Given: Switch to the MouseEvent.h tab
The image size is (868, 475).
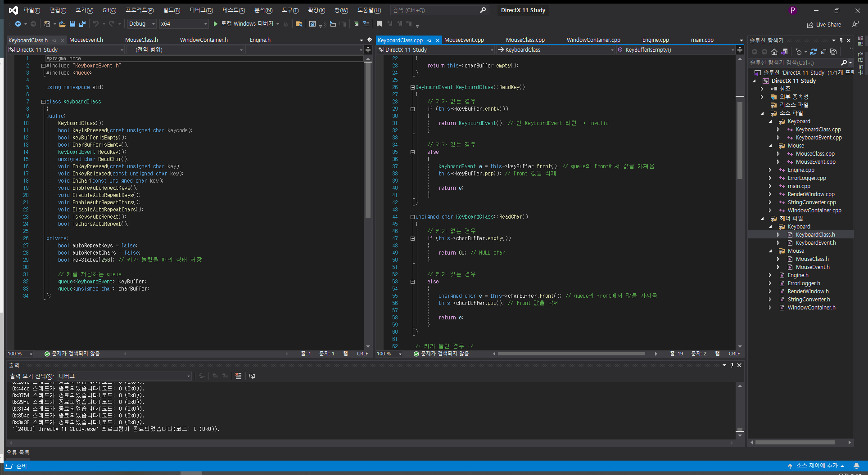Looking at the screenshot, I should [86, 40].
